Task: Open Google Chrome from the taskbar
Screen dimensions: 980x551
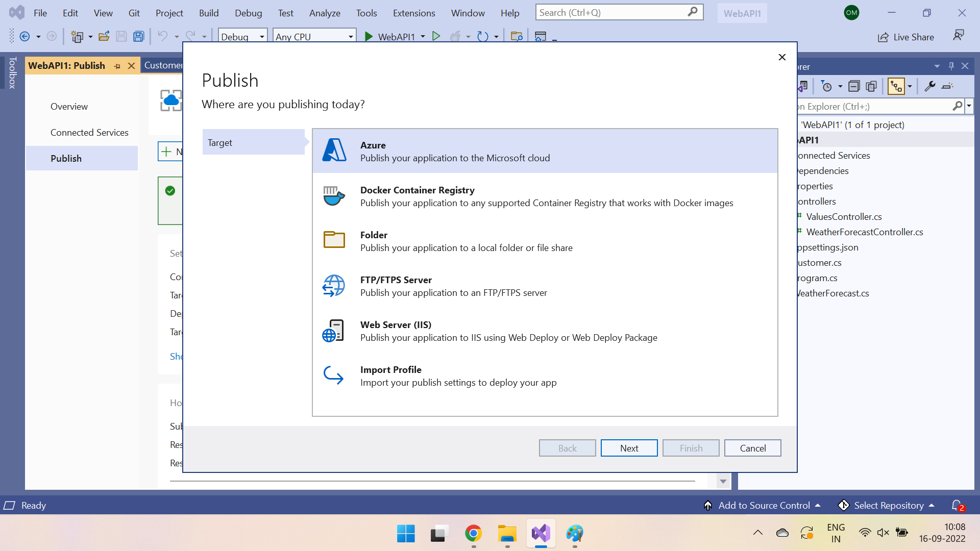Action: (473, 534)
